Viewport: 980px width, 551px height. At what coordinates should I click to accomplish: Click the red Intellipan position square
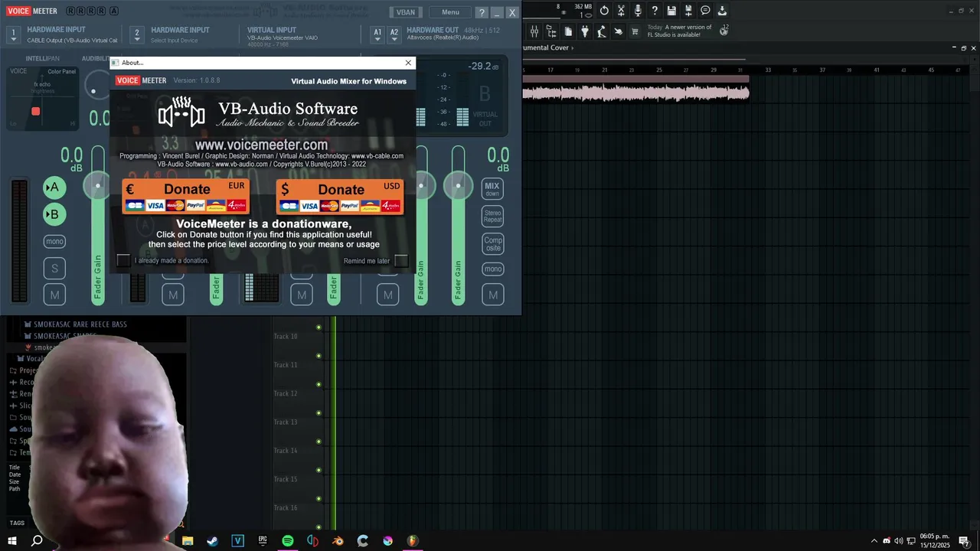[35, 112]
